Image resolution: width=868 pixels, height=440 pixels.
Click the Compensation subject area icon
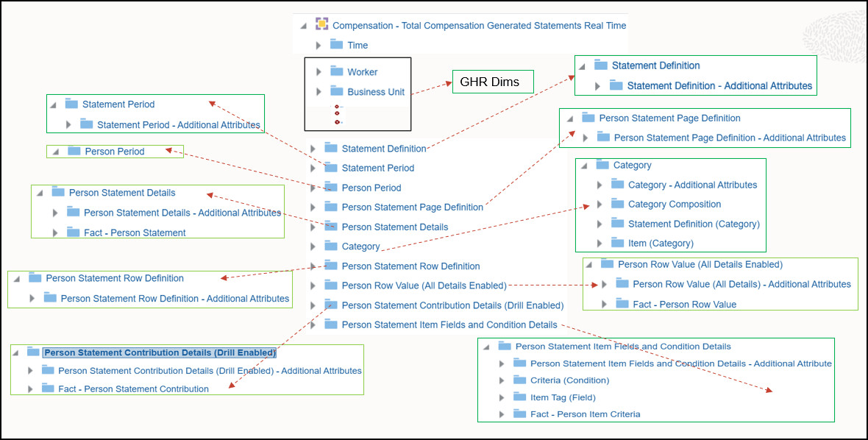pyautogui.click(x=321, y=24)
